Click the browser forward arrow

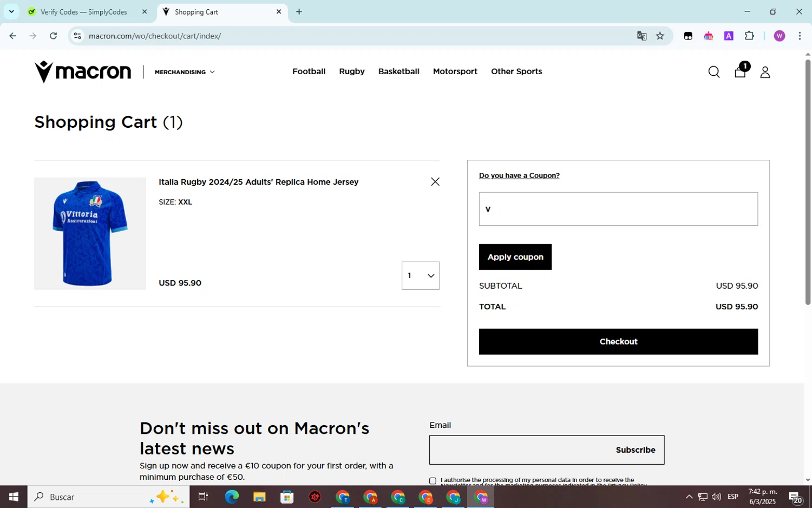(33, 36)
